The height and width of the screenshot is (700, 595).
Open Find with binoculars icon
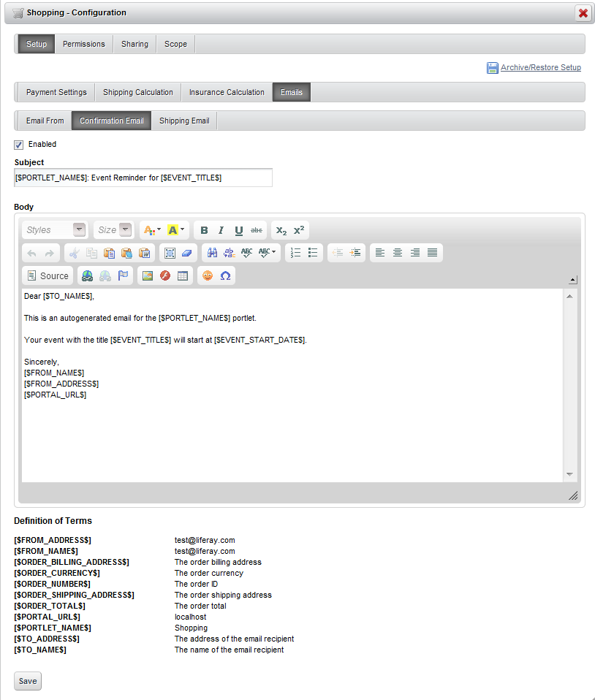click(x=212, y=253)
